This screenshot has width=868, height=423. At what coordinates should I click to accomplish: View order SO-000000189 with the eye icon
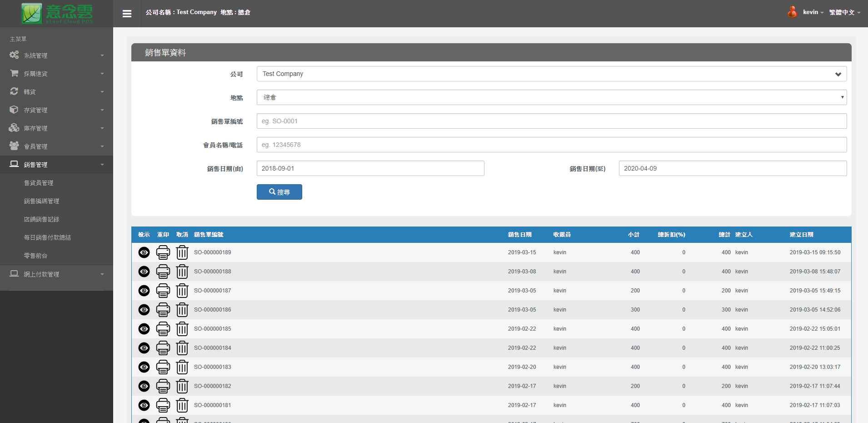(x=144, y=252)
